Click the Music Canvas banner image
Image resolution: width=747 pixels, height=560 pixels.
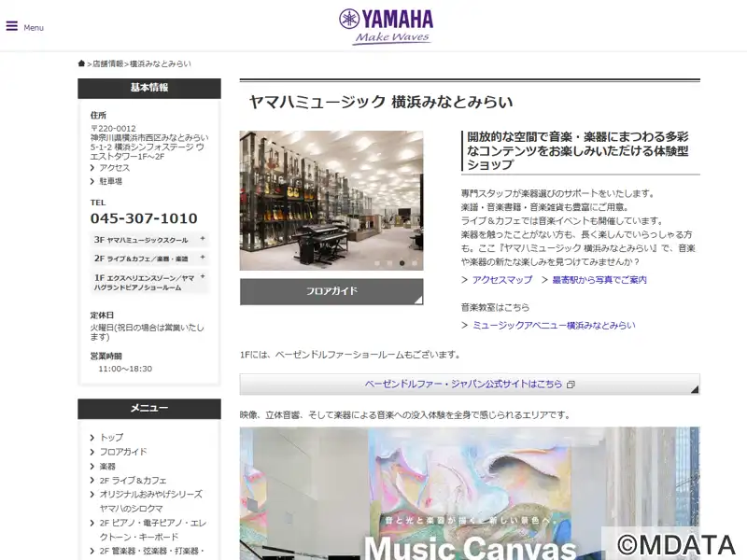pyautogui.click(x=470, y=494)
